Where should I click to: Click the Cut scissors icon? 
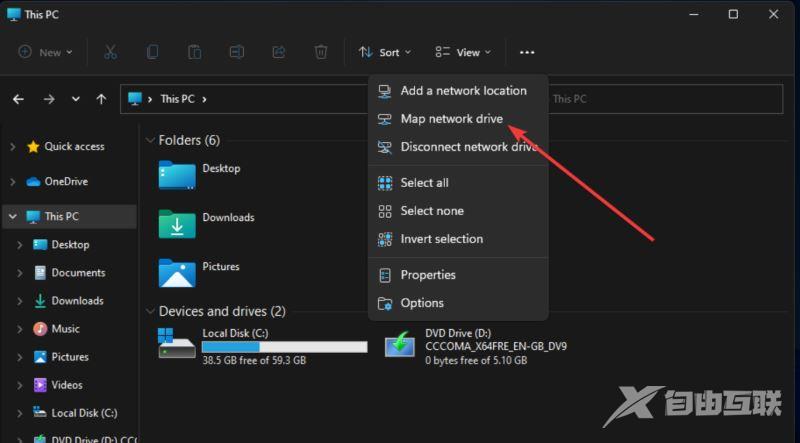tap(110, 52)
